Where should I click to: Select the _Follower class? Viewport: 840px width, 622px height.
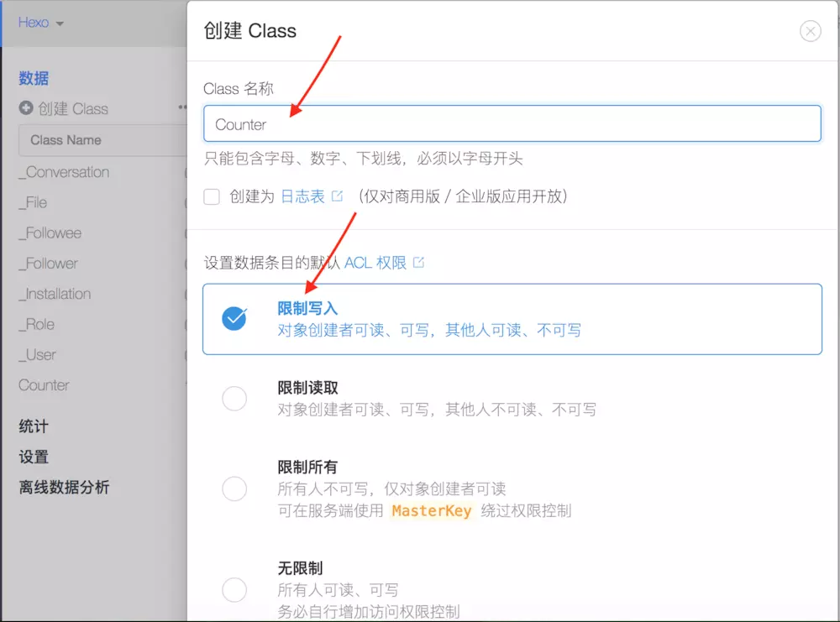click(48, 264)
